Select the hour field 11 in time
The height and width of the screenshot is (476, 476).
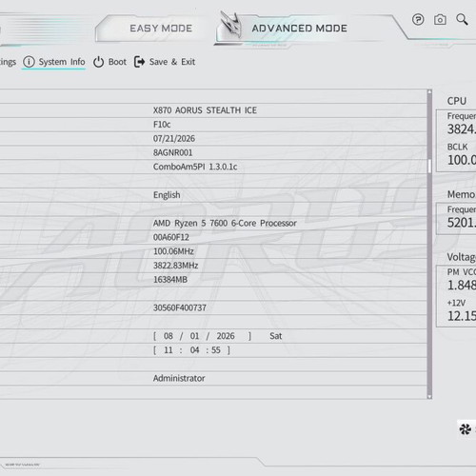pos(169,350)
